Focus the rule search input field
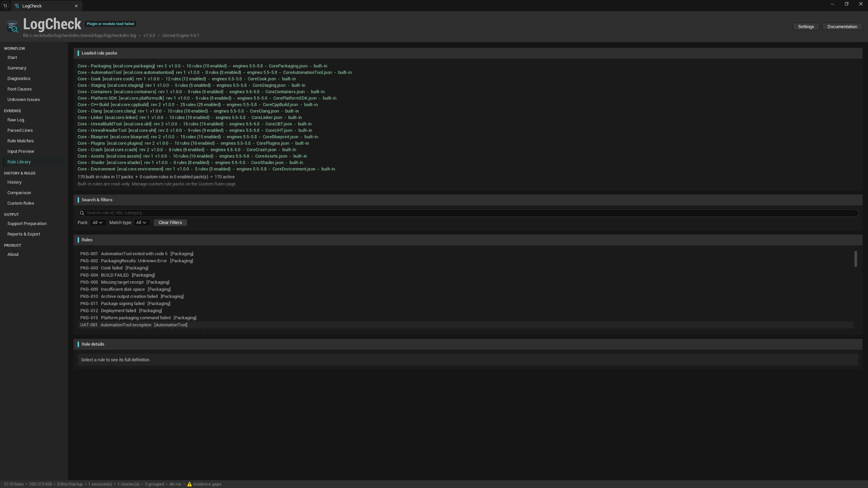The width and height of the screenshot is (868, 488). [x=468, y=213]
